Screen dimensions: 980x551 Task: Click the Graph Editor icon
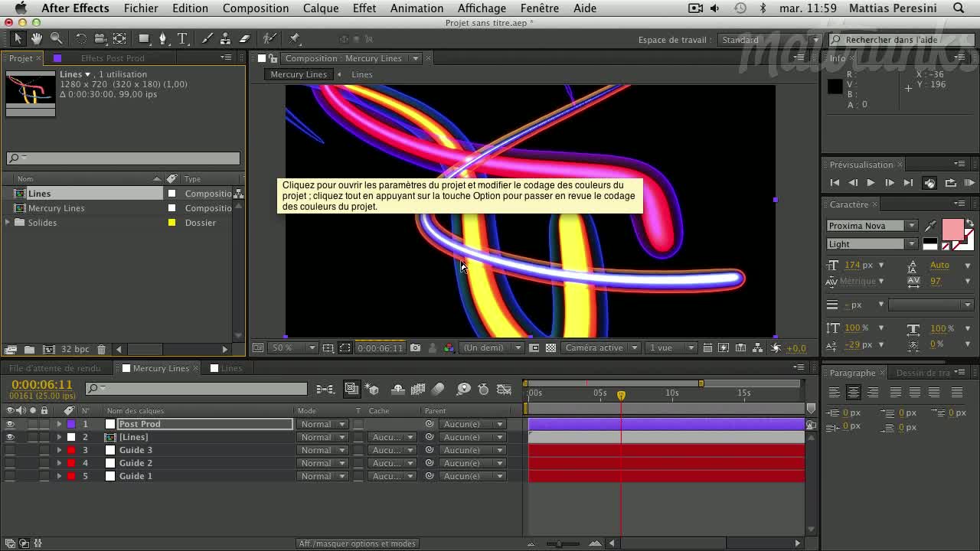point(504,390)
